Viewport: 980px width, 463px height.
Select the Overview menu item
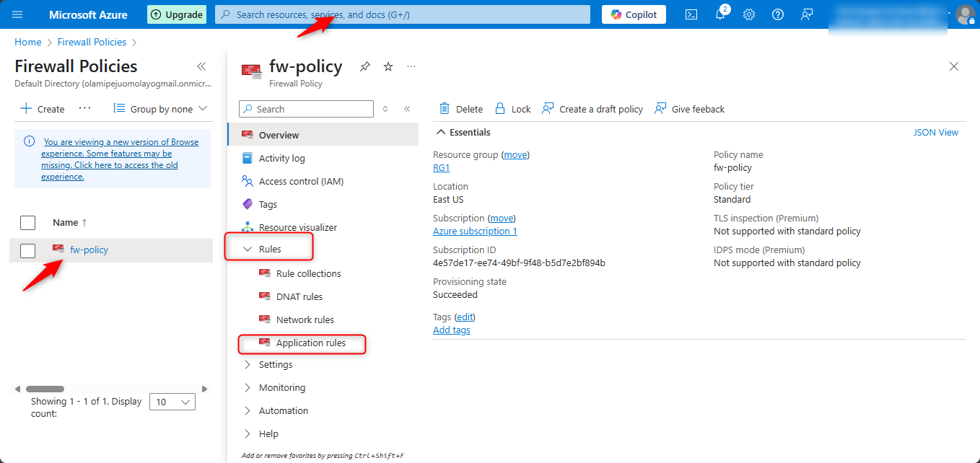[x=323, y=135]
